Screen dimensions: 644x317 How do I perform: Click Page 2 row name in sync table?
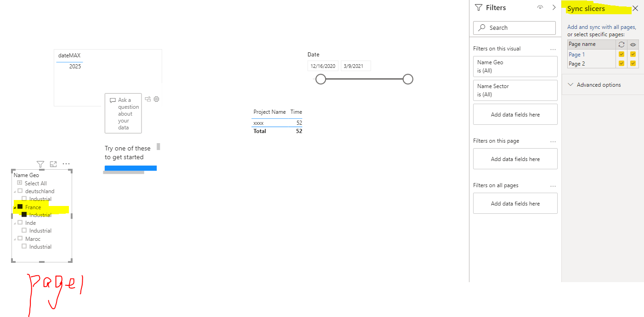[577, 64]
